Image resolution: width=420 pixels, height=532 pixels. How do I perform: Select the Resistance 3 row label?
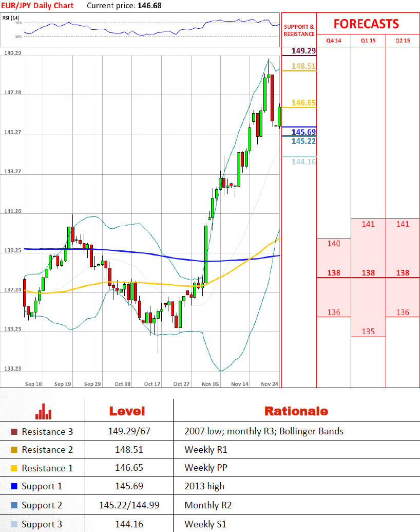coord(47,432)
